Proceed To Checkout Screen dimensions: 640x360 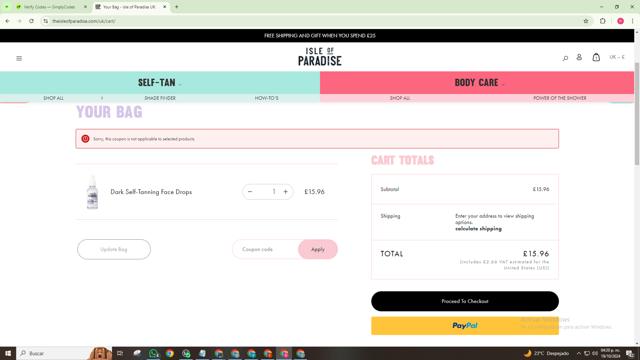(x=465, y=301)
